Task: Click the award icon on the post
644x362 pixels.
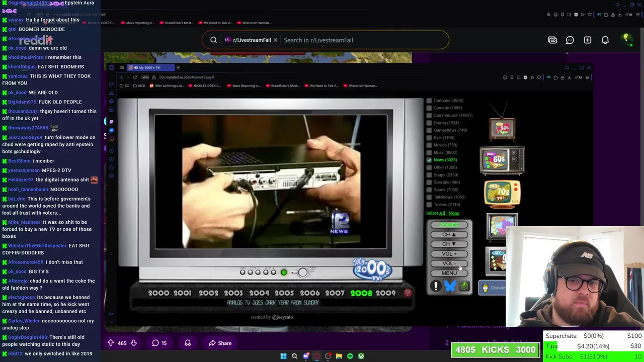Action: point(188,343)
